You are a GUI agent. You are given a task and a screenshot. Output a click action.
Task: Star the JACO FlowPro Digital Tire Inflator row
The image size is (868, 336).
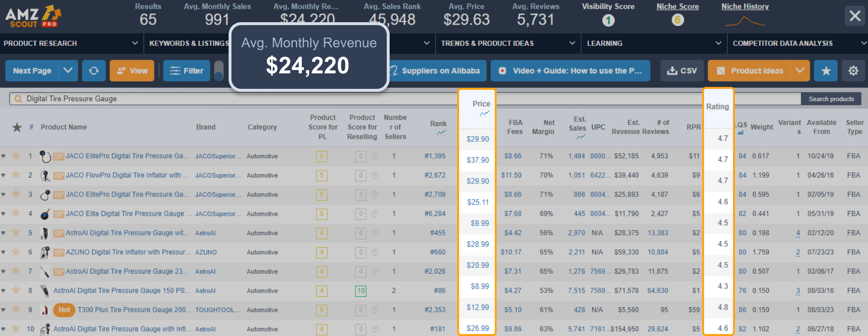click(16, 174)
